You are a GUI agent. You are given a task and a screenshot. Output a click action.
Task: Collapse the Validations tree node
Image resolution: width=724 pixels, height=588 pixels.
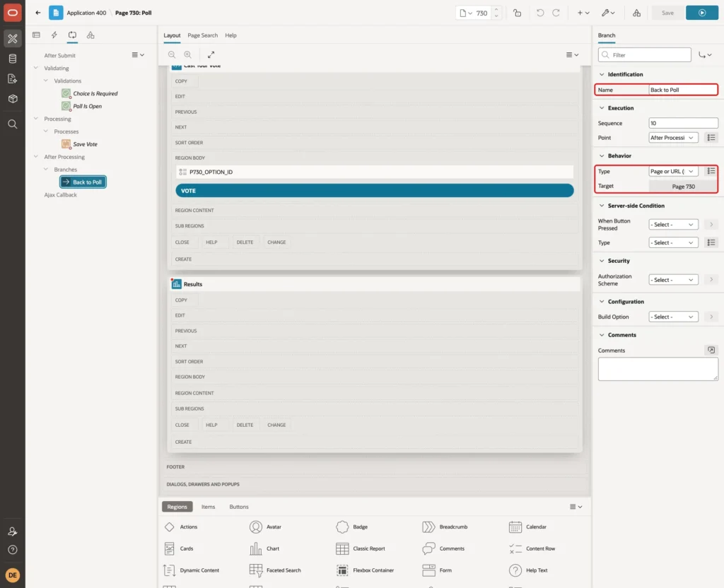click(x=46, y=81)
